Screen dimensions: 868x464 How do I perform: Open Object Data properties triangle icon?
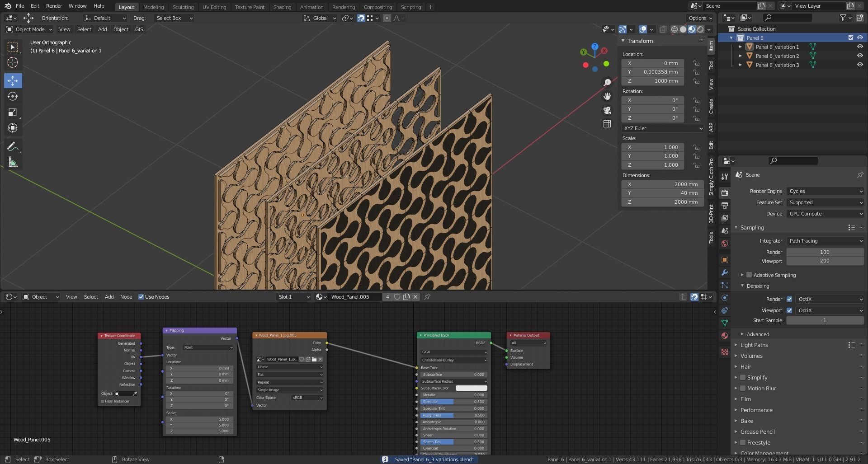725,323
